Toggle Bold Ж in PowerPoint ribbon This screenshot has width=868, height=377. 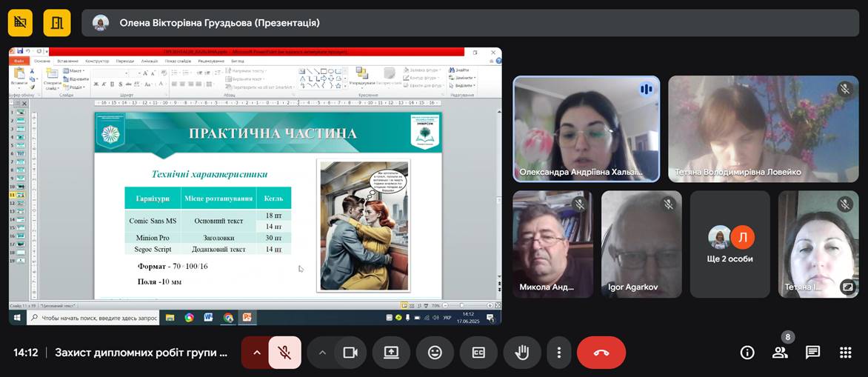tap(96, 84)
